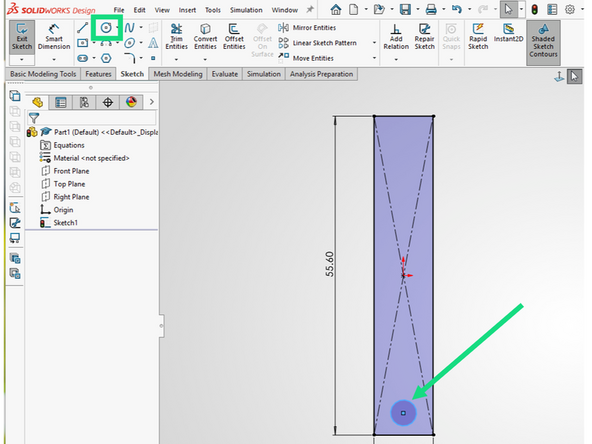Viewport: 592px width, 444px height.
Task: Toggle Instant2D mode
Action: tap(508, 32)
